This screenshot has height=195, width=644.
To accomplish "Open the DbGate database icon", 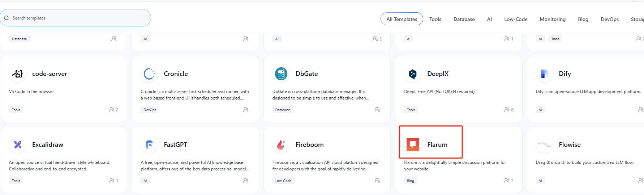I will point(281,74).
